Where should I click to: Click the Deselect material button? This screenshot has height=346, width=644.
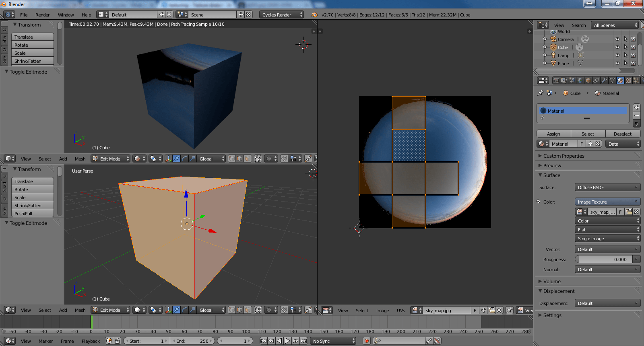click(623, 134)
